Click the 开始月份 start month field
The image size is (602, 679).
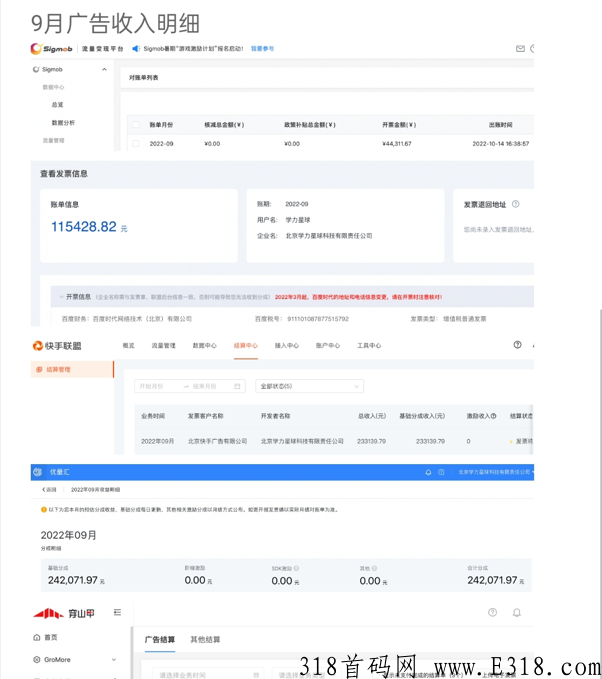click(x=152, y=386)
